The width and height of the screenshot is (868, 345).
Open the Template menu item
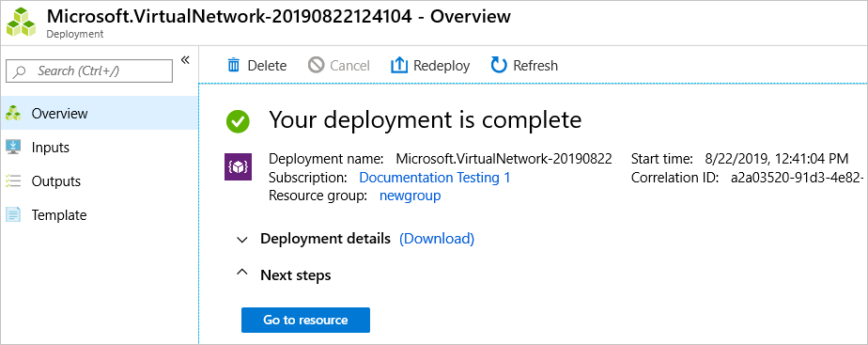pos(99,215)
